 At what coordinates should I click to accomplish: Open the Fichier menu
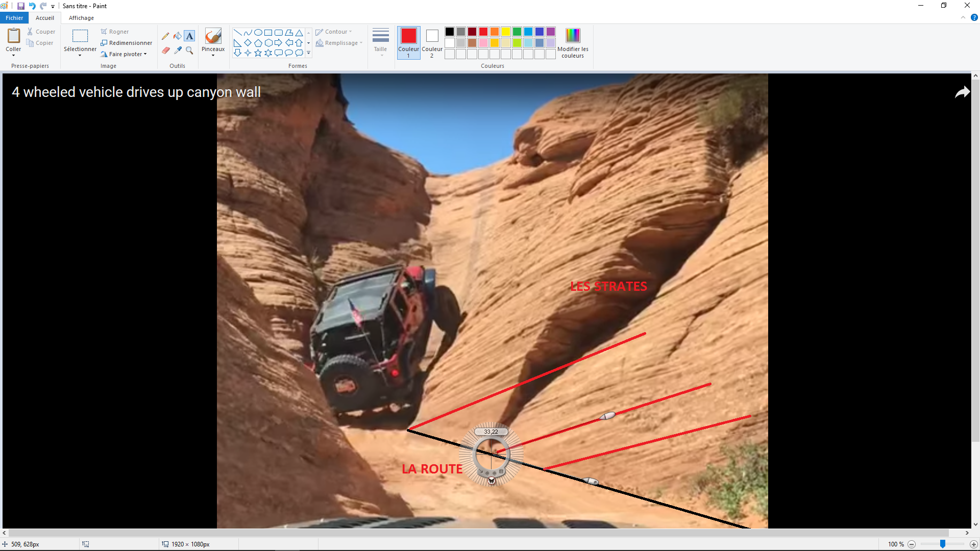click(x=14, y=18)
